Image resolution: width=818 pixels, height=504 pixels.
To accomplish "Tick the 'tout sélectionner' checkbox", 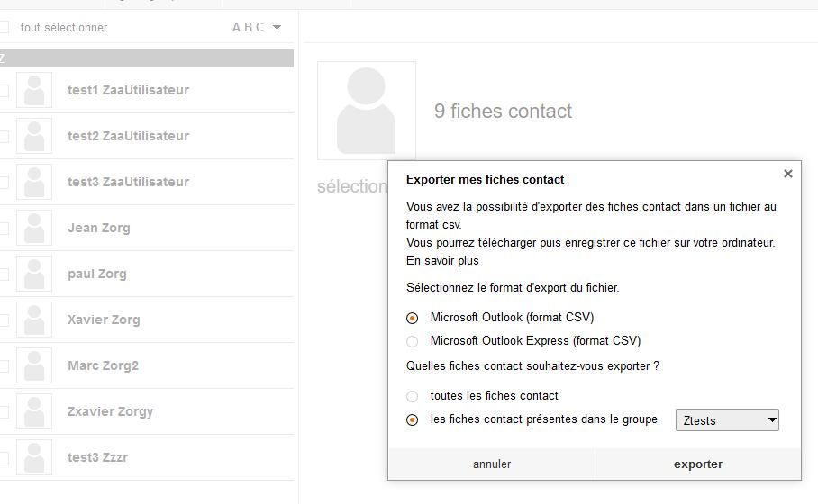I will [4, 28].
